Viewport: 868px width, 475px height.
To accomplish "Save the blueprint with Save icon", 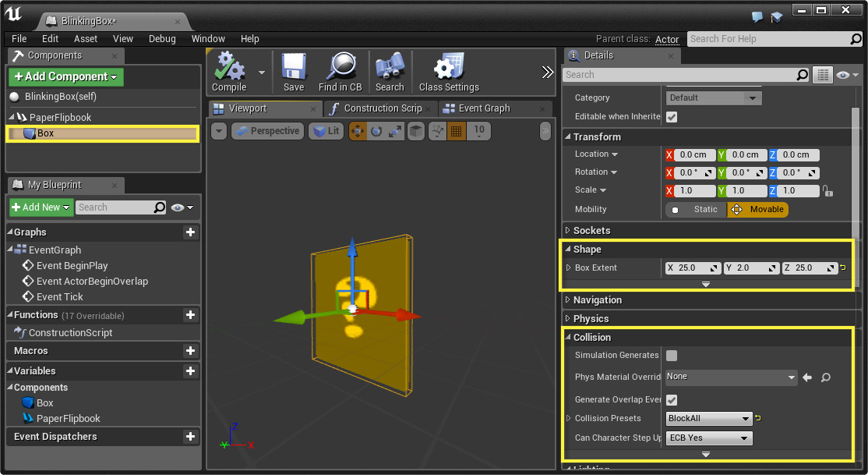I will click(x=294, y=68).
